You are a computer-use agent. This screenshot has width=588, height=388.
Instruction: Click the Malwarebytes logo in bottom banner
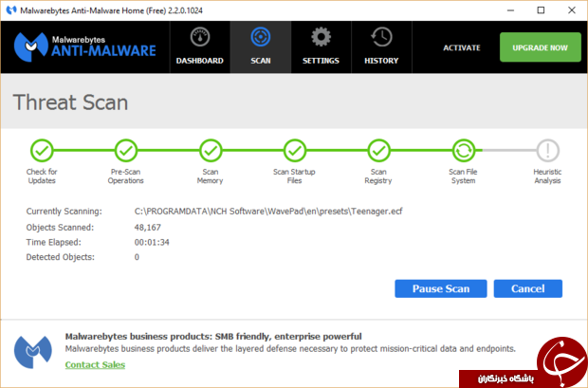(x=33, y=352)
